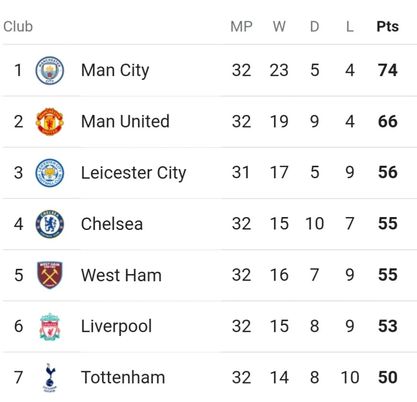The image size is (417, 402).
Task: Click the Pts column header
Action: pos(387,27)
